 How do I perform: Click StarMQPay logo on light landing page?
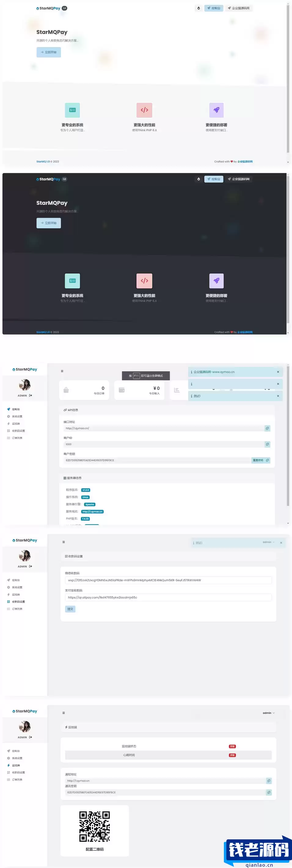coord(49,8)
